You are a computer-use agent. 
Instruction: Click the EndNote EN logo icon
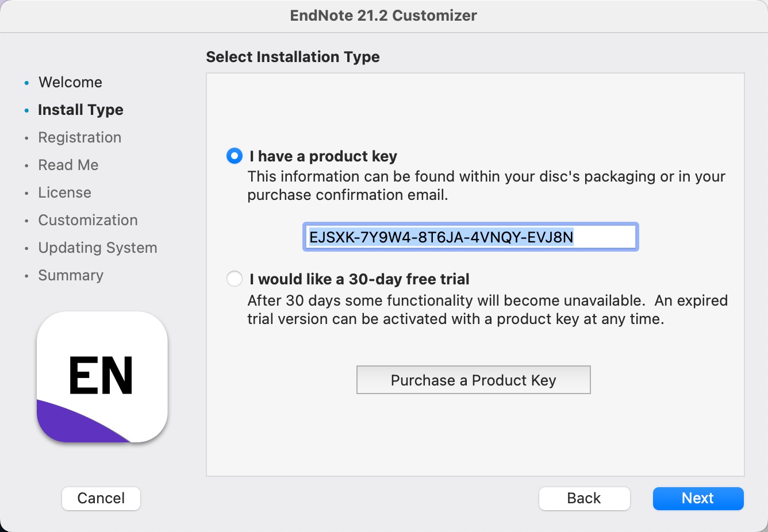102,377
